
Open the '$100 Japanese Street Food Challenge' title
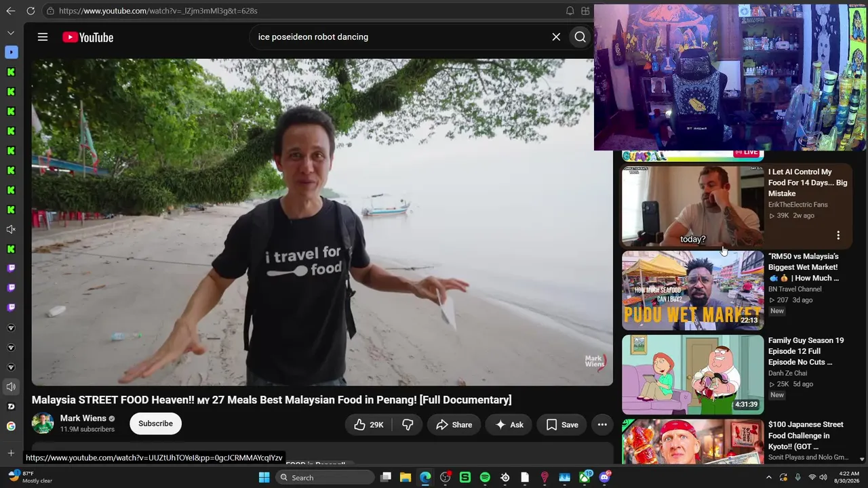(x=806, y=435)
